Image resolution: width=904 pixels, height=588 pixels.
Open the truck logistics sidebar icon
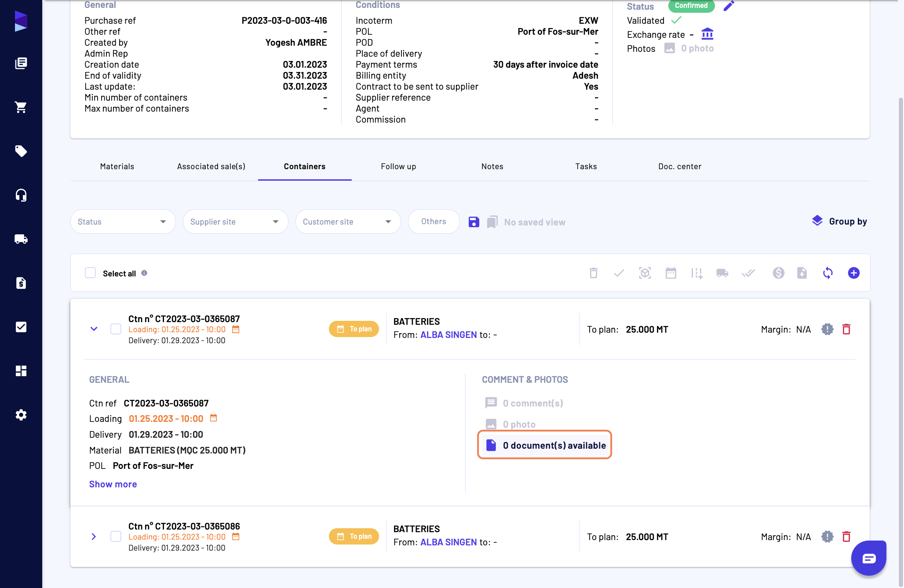coord(21,239)
